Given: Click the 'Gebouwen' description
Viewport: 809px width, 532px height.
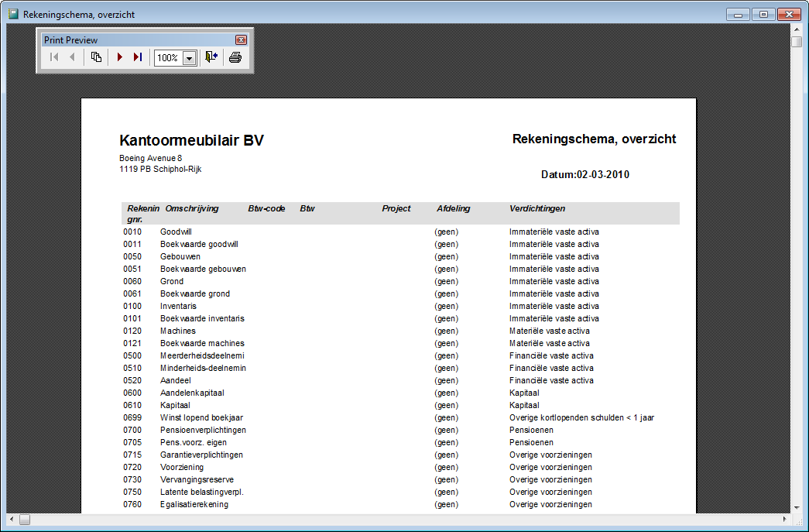Looking at the screenshot, I should [180, 256].
